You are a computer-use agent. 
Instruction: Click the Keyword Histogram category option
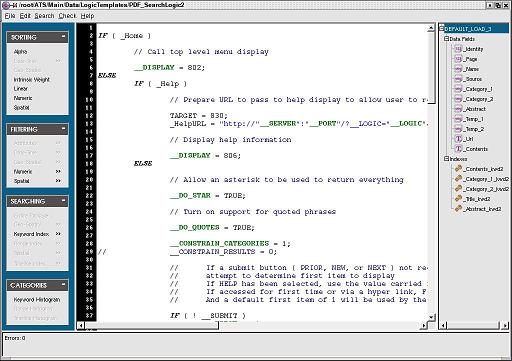pos(37,300)
